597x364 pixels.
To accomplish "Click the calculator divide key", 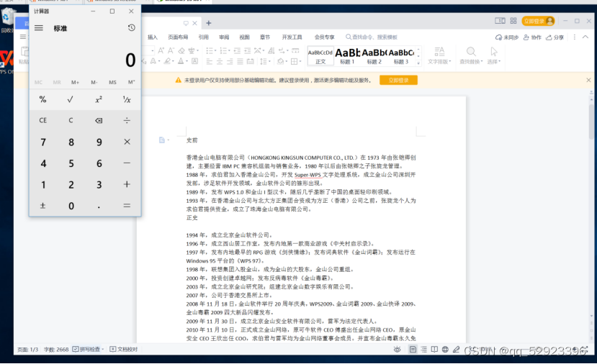I will click(127, 121).
